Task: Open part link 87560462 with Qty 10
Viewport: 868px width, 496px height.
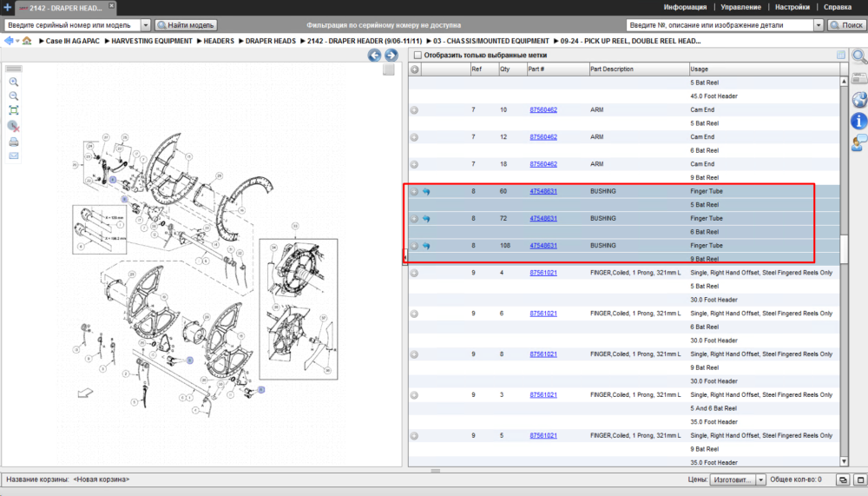Action: 543,109
